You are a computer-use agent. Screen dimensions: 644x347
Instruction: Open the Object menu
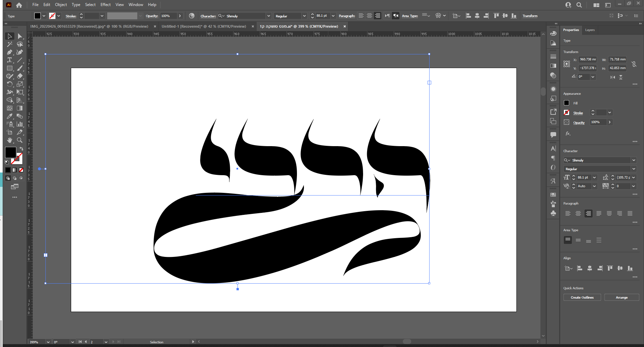[61, 5]
